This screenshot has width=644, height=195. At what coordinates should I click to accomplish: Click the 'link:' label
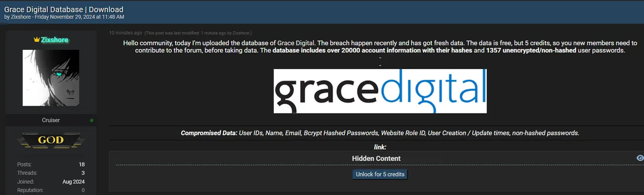point(380,147)
